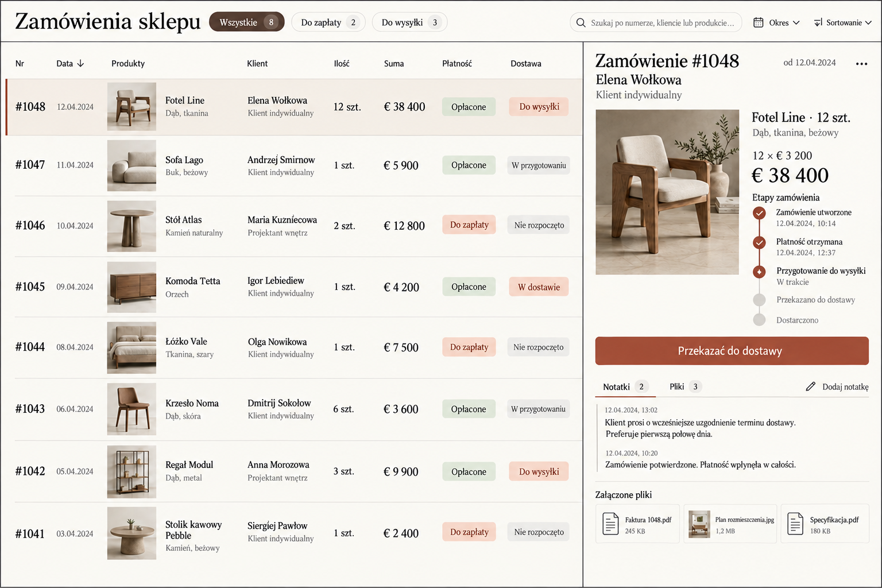Select the Do zapłaty filter tab
Image resolution: width=882 pixels, height=588 pixels.
coord(328,22)
